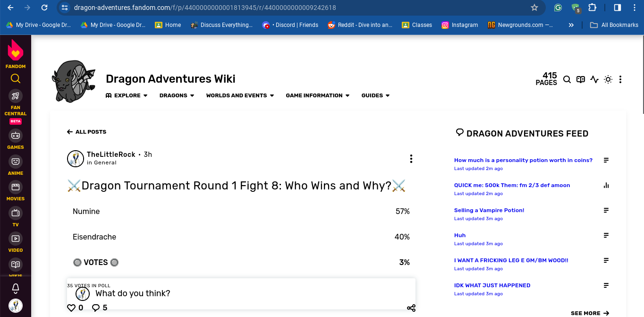Expand the Worlds and Events dropdown
The image size is (644, 317).
click(x=240, y=95)
